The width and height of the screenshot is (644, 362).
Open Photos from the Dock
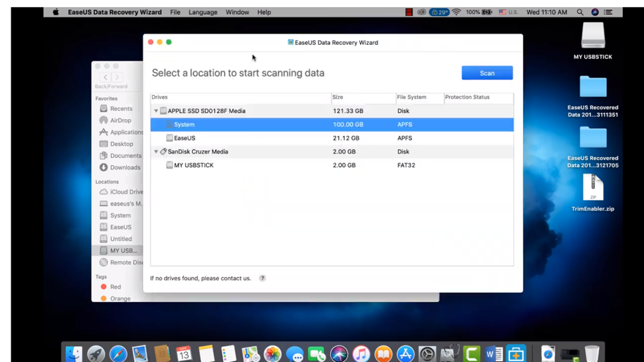(x=272, y=354)
